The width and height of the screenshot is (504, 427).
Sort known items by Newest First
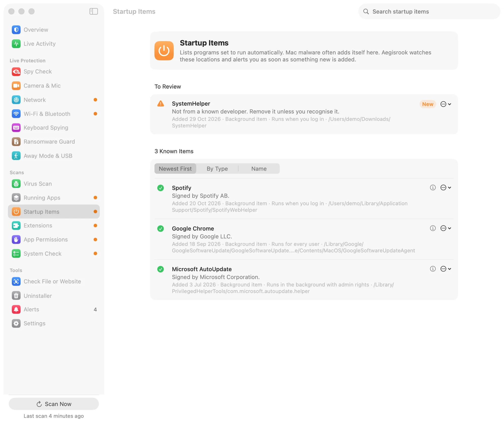[175, 169]
